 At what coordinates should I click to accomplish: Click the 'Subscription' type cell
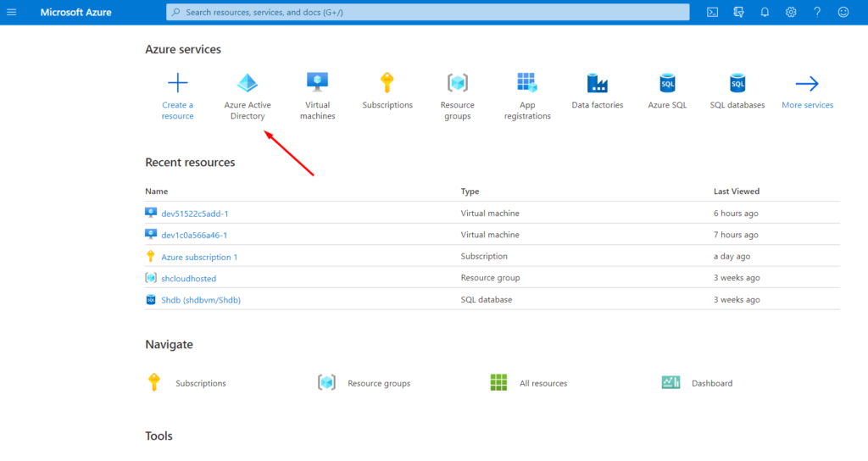(484, 256)
